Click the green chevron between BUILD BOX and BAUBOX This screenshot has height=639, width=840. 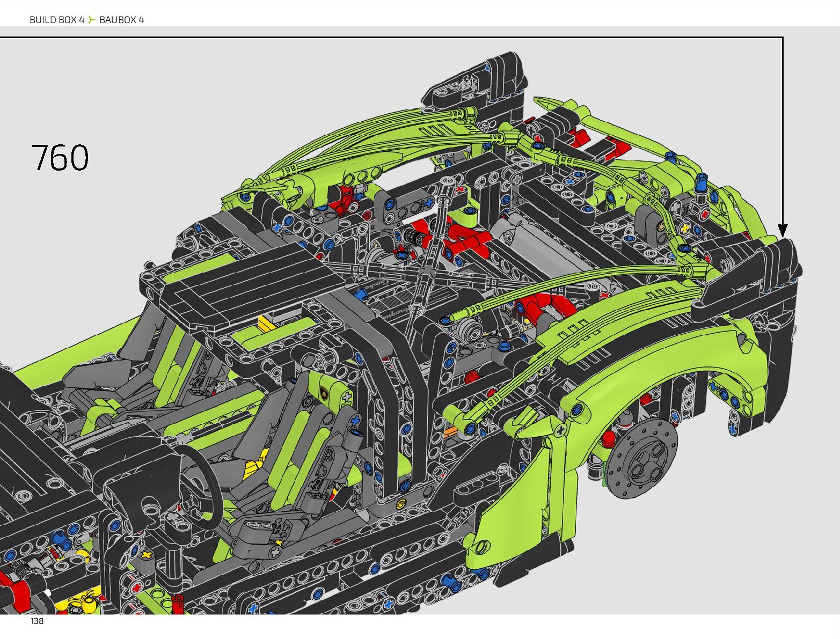92,20
